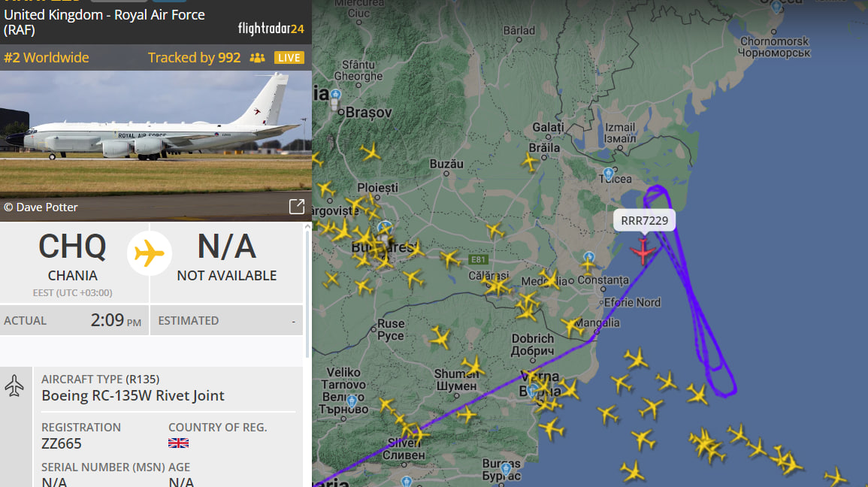Select the yellow plane near Brăila

[x=530, y=162]
